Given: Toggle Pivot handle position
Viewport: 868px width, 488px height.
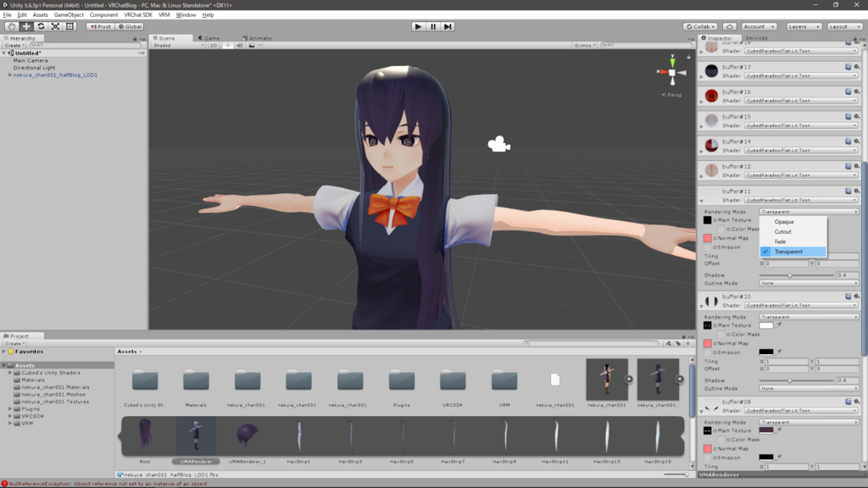Looking at the screenshot, I should click(x=100, y=26).
